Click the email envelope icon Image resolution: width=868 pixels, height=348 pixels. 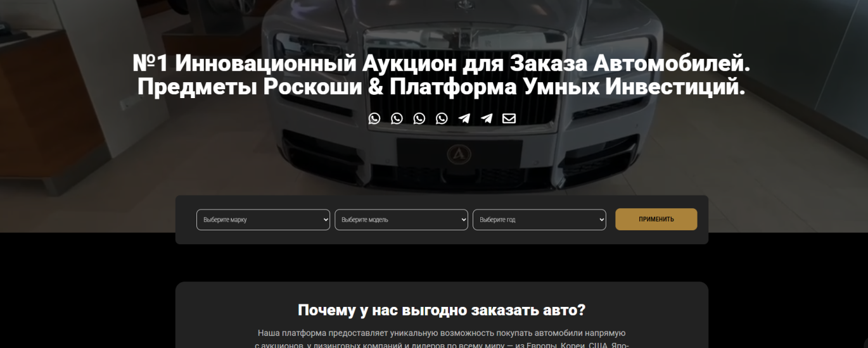(x=509, y=118)
